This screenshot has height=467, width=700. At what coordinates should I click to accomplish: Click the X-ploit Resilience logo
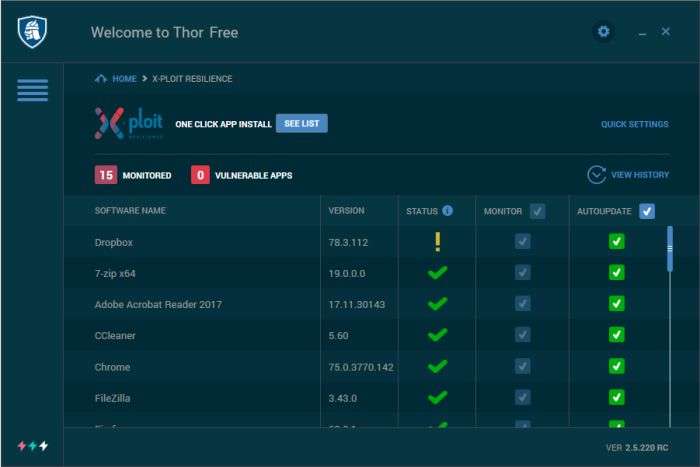(x=129, y=123)
